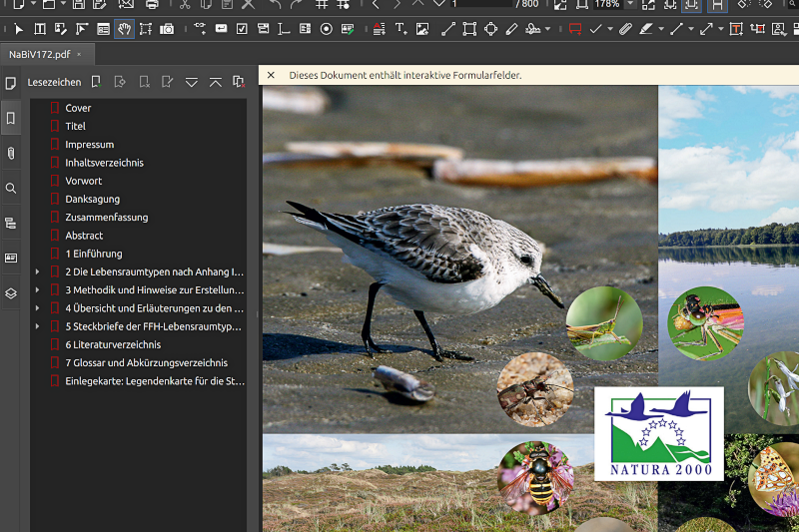799x532 pixels.
Task: Jump to the 6 Literaturverzeichnis bookmark
Action: (x=113, y=344)
